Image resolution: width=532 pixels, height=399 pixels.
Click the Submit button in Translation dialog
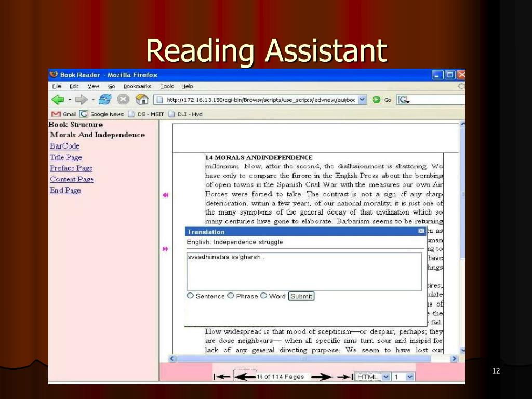(x=301, y=296)
